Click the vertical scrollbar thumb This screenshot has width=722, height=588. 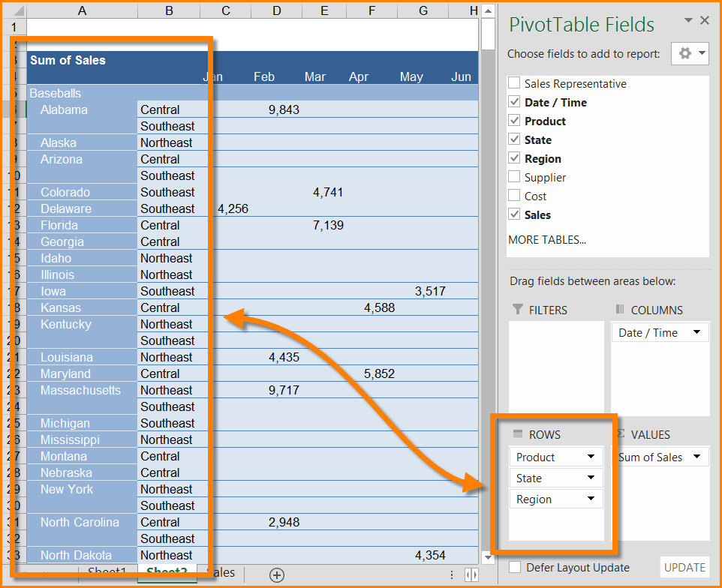(x=488, y=33)
